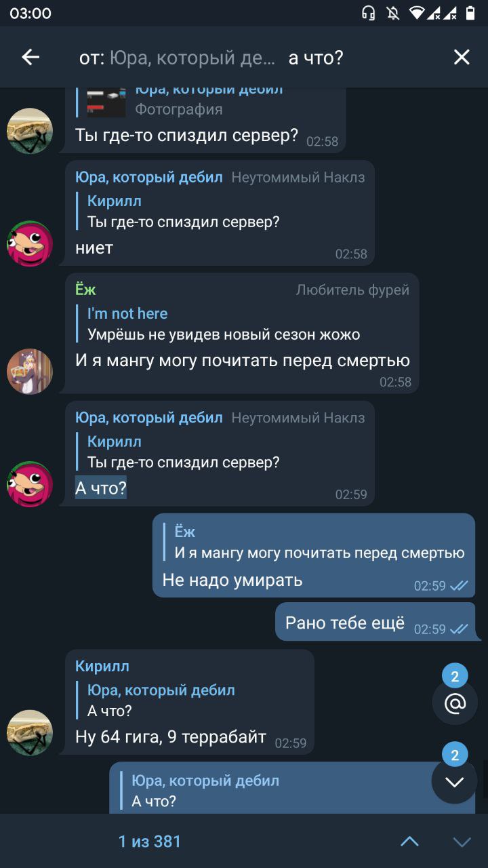Tap Кирилл's avatar beside server question

click(30, 131)
